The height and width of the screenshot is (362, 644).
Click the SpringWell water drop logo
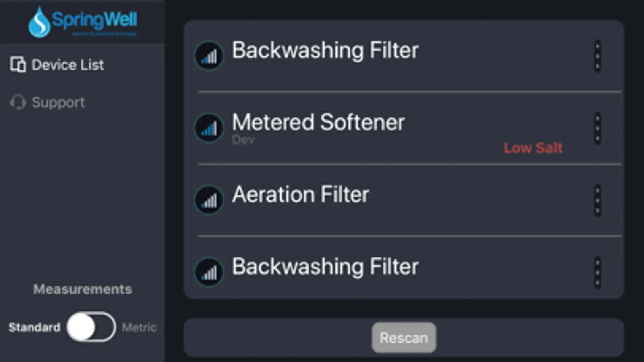point(39,23)
